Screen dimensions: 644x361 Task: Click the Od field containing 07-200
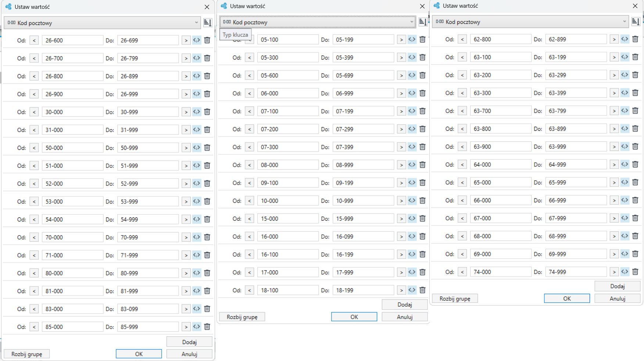(288, 129)
